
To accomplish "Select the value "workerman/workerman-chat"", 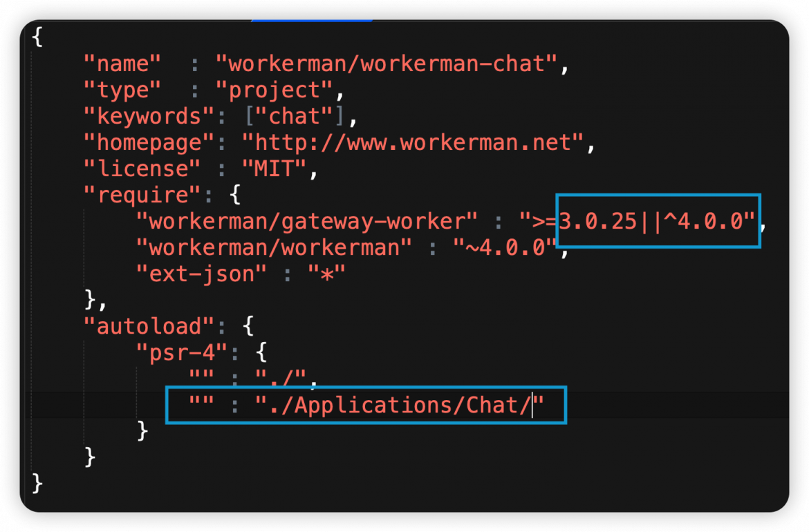I will coord(387,64).
